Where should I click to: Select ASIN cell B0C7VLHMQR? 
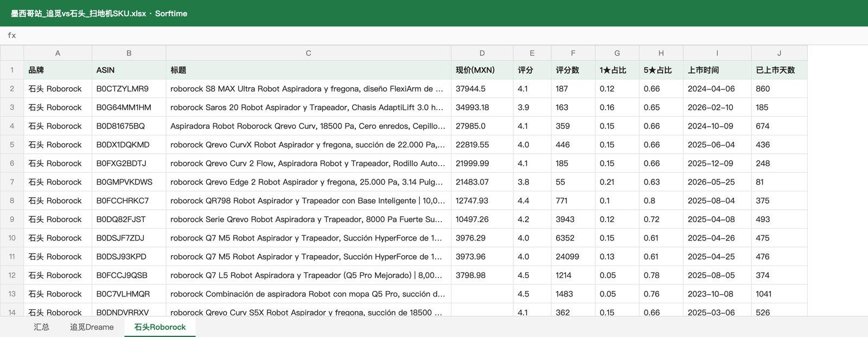click(129, 294)
